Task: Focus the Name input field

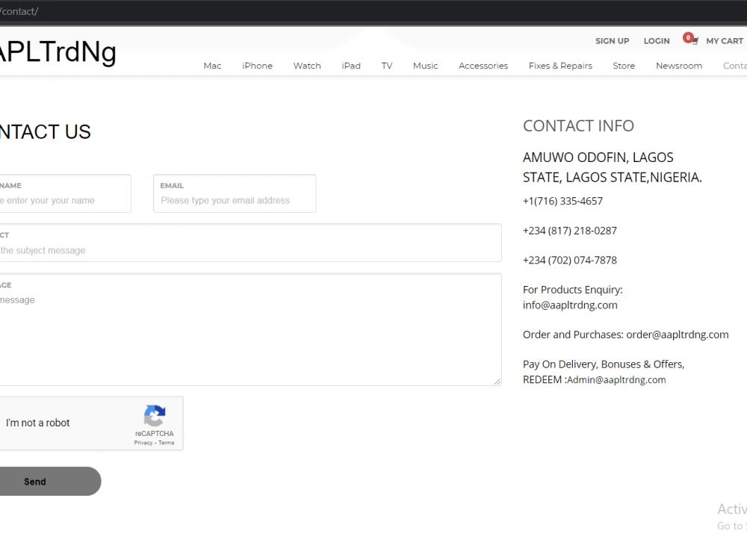Action: (65, 193)
